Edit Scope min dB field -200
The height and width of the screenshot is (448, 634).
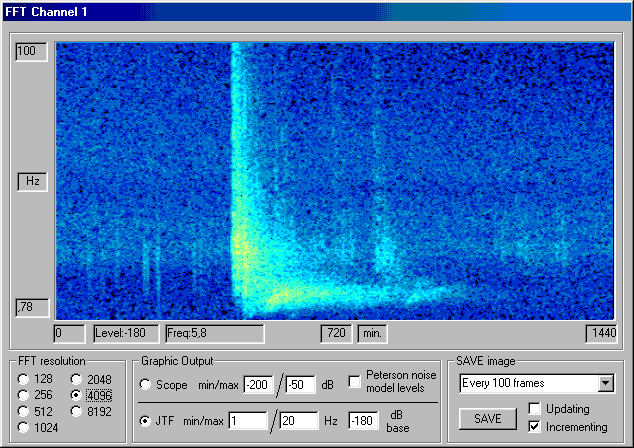coord(258,385)
